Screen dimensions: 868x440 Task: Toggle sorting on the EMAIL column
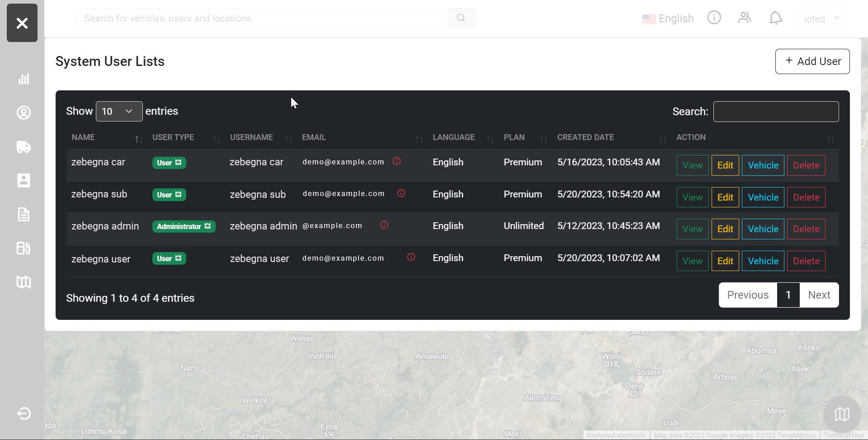click(418, 139)
